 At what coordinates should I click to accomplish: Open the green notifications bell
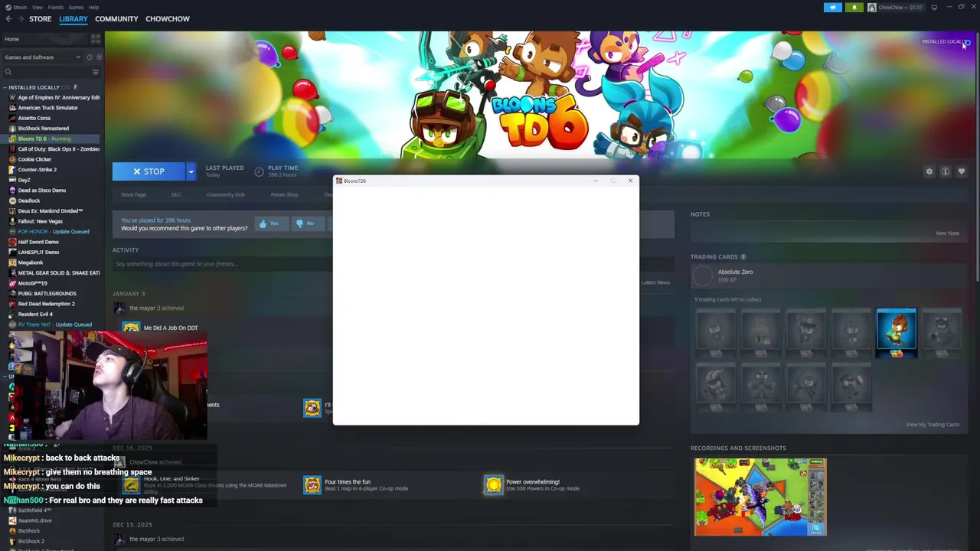click(x=854, y=8)
